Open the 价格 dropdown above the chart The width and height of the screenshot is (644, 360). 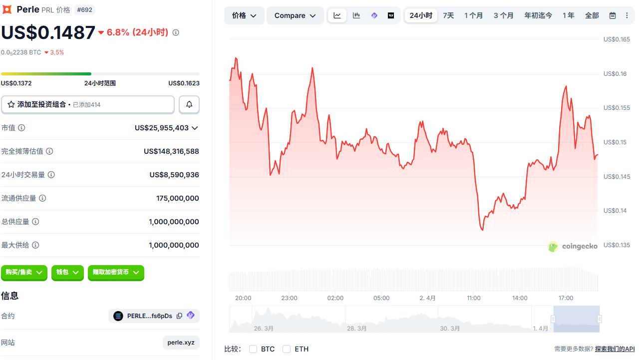pyautogui.click(x=244, y=15)
